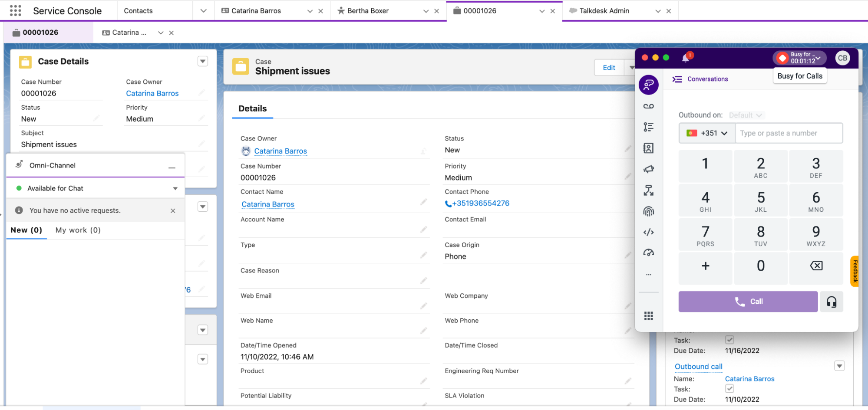Edit Status field pencil in Details
This screenshot has width=868, height=410.
click(x=628, y=149)
